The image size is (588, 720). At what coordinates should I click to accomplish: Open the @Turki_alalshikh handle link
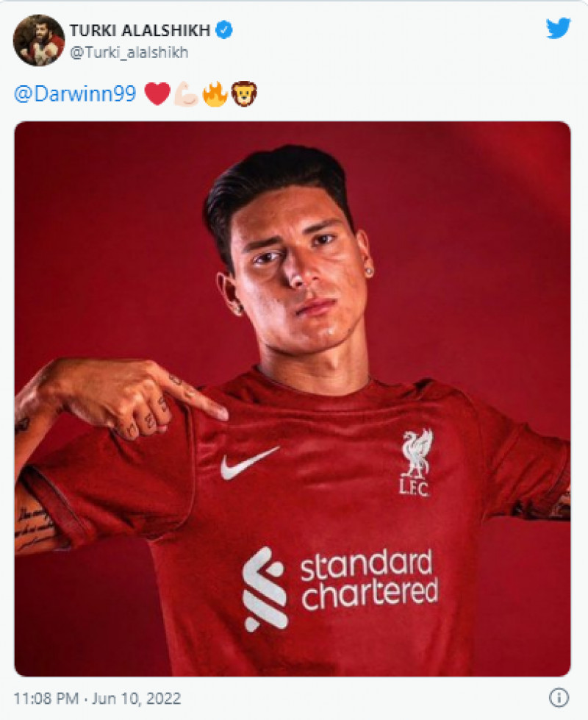(129, 52)
